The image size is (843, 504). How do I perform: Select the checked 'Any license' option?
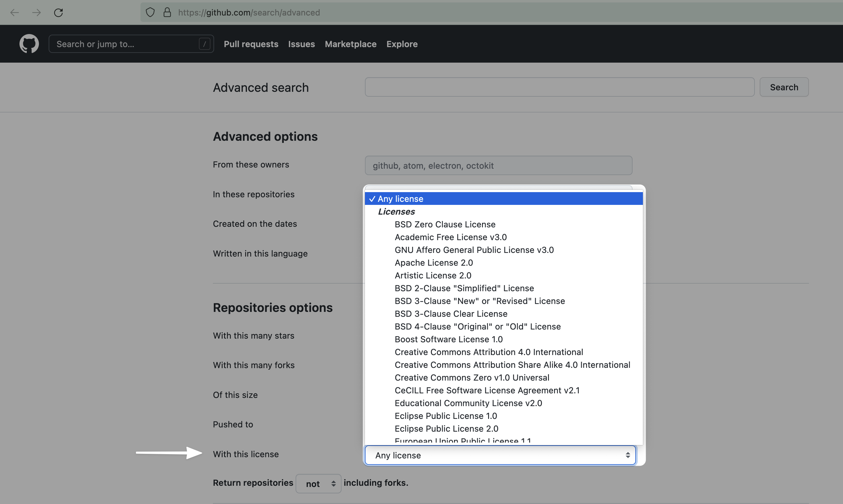pos(400,199)
